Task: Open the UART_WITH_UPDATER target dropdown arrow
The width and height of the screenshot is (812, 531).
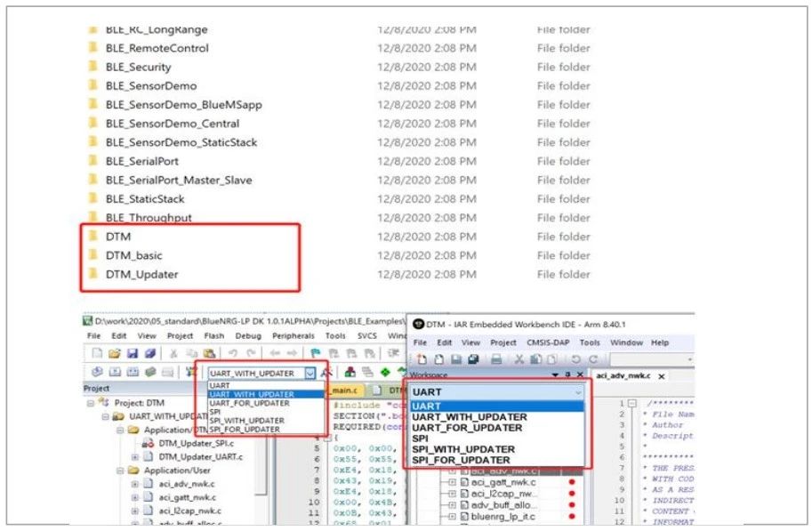Action: click(x=310, y=373)
